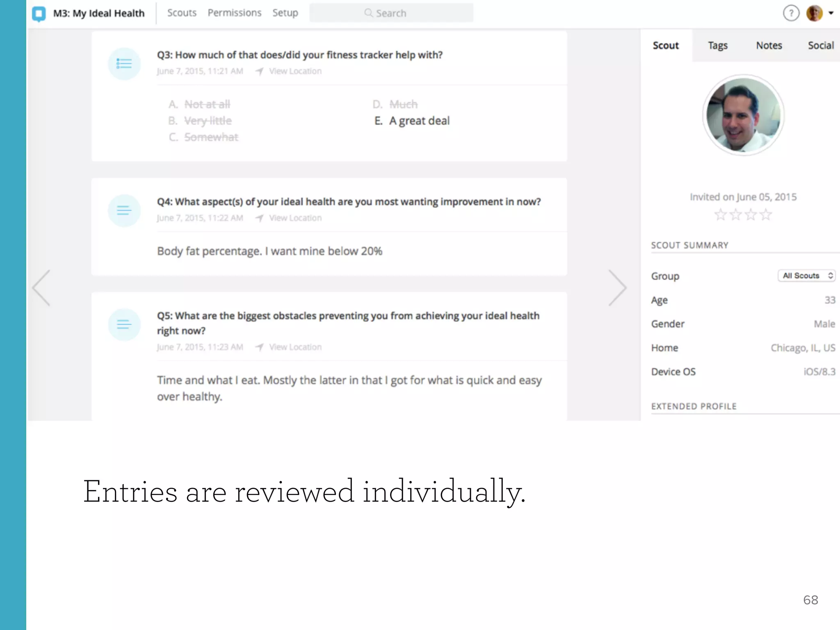Click the Extended Profile heading

(x=694, y=406)
